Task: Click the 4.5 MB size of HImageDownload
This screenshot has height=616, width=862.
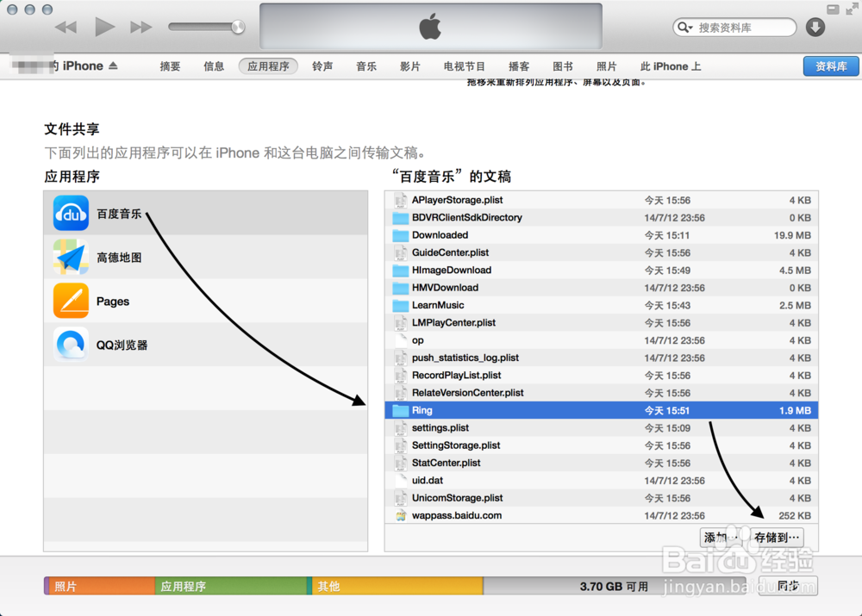Action: pos(795,271)
